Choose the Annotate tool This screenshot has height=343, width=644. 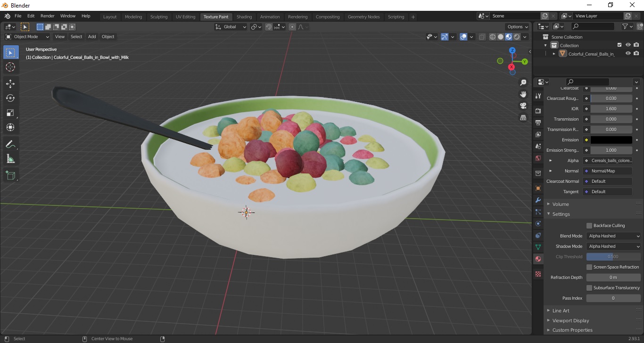pyautogui.click(x=10, y=144)
